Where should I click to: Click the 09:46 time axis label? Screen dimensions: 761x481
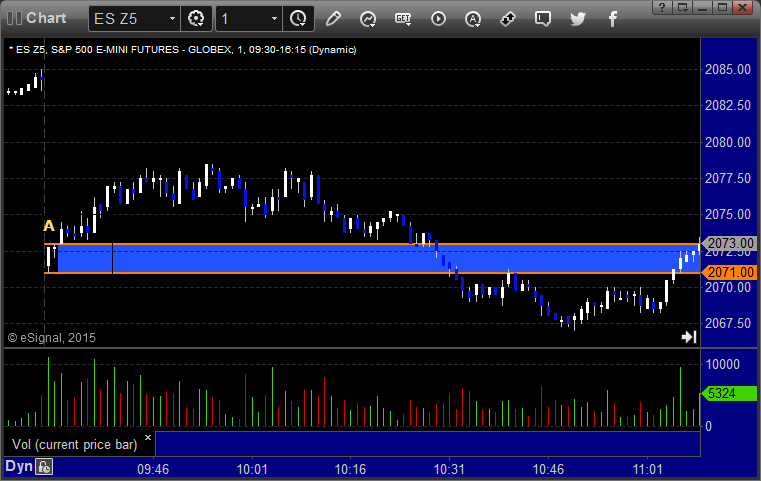(x=153, y=469)
